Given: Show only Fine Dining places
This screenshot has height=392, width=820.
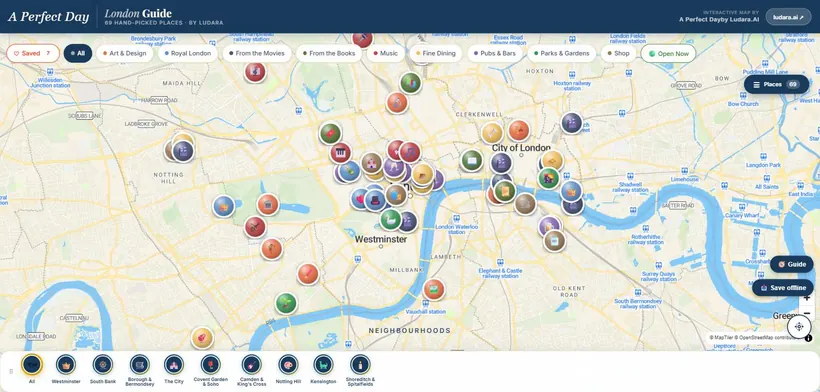Looking at the screenshot, I should click(436, 53).
